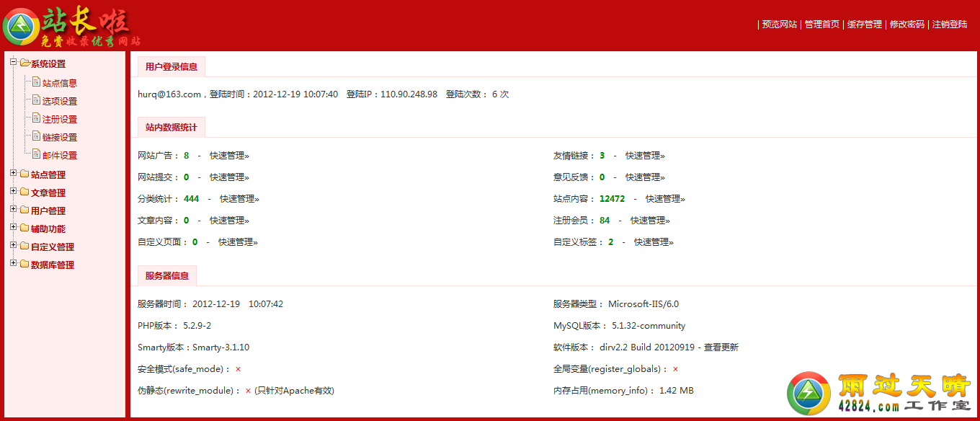Click the page icon beside 站点信息
Screen dimensions: 980x421
pyautogui.click(x=36, y=82)
